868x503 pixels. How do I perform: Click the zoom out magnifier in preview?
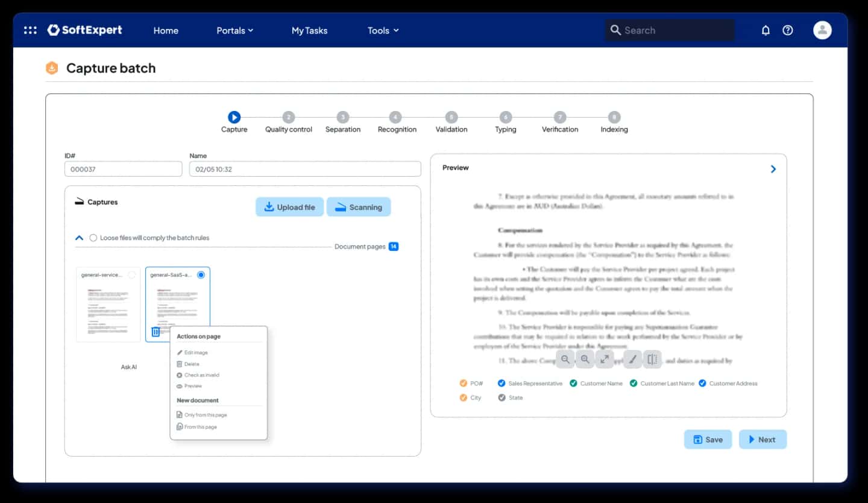coord(565,359)
